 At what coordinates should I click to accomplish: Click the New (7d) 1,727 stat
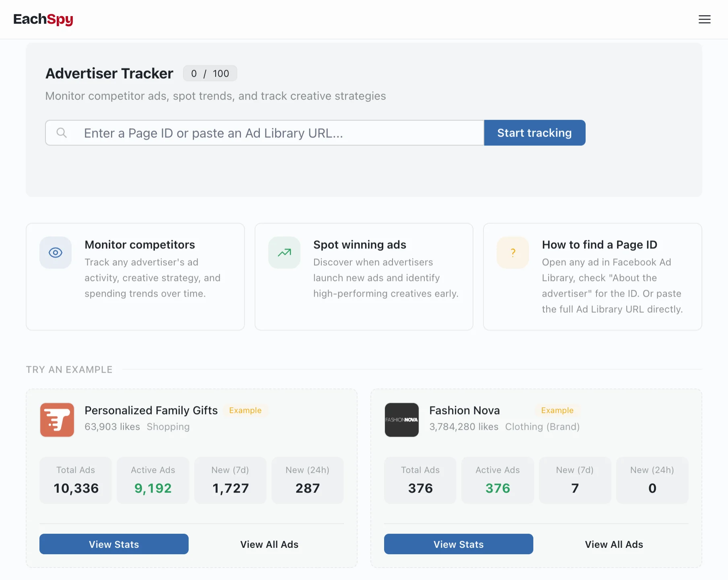(x=230, y=480)
